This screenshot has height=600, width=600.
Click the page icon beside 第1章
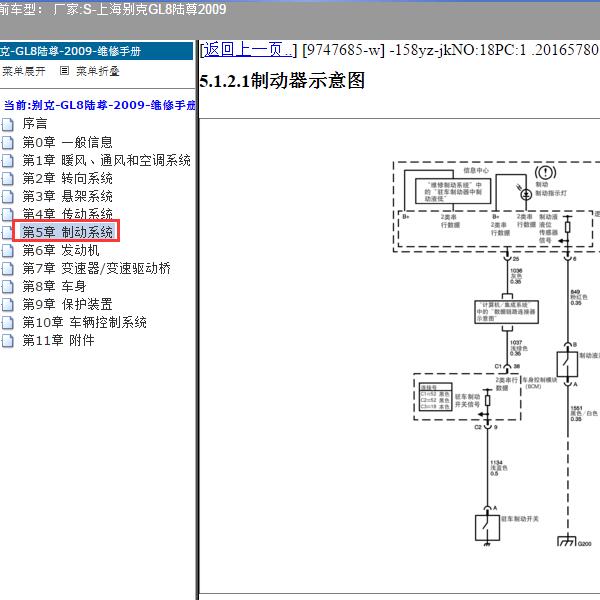click(x=7, y=161)
